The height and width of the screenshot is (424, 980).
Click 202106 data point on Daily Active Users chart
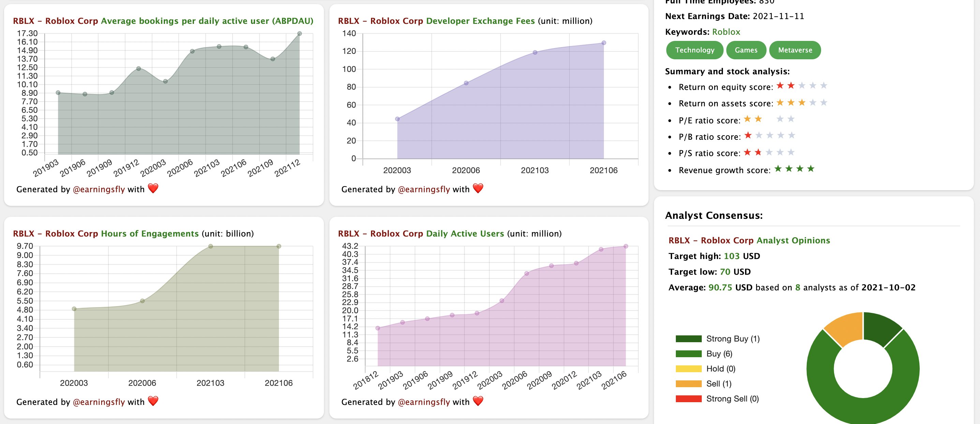(626, 246)
